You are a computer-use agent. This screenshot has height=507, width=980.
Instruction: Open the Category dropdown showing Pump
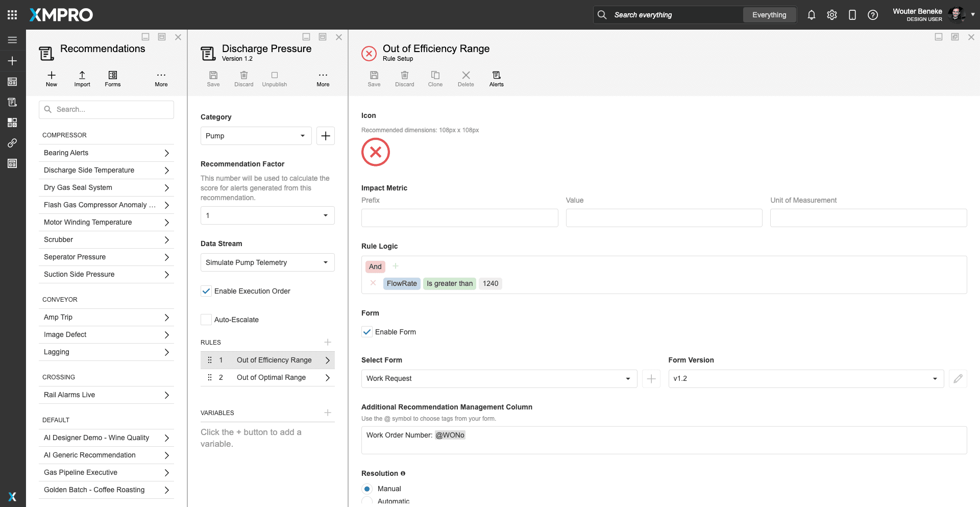256,136
